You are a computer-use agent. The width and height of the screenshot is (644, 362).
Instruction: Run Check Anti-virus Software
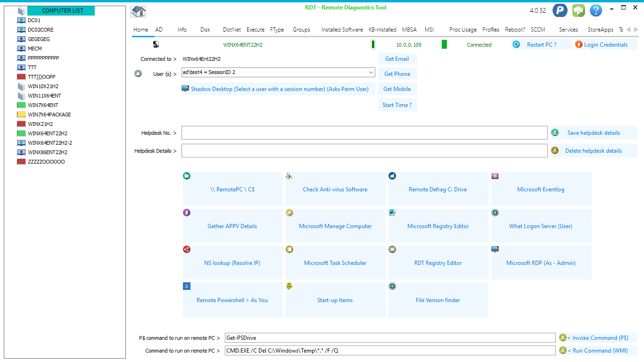click(335, 189)
